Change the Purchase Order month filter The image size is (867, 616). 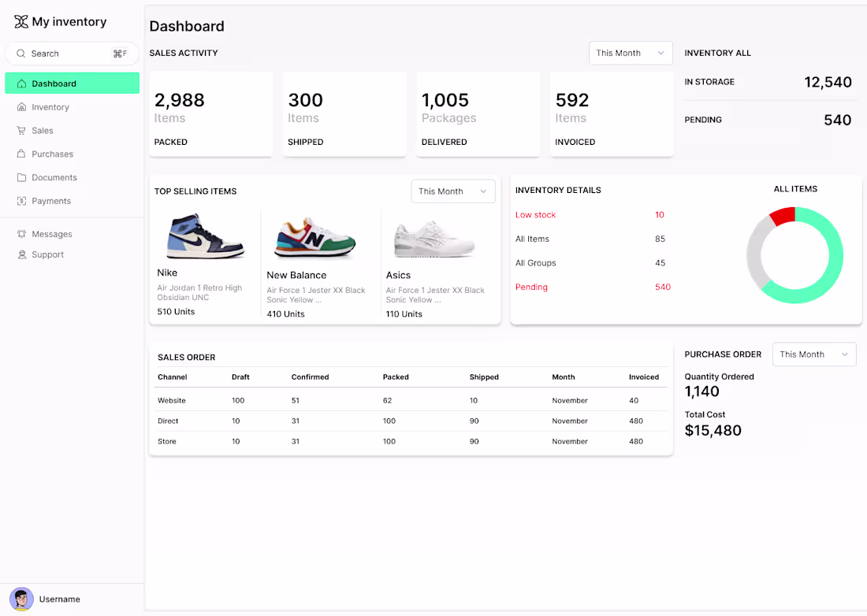coord(813,354)
